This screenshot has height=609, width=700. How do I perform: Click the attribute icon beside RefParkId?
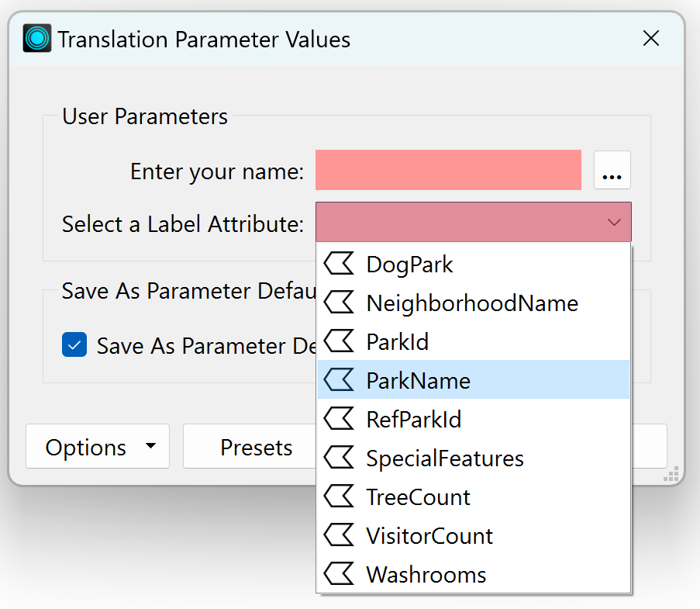[339, 418]
